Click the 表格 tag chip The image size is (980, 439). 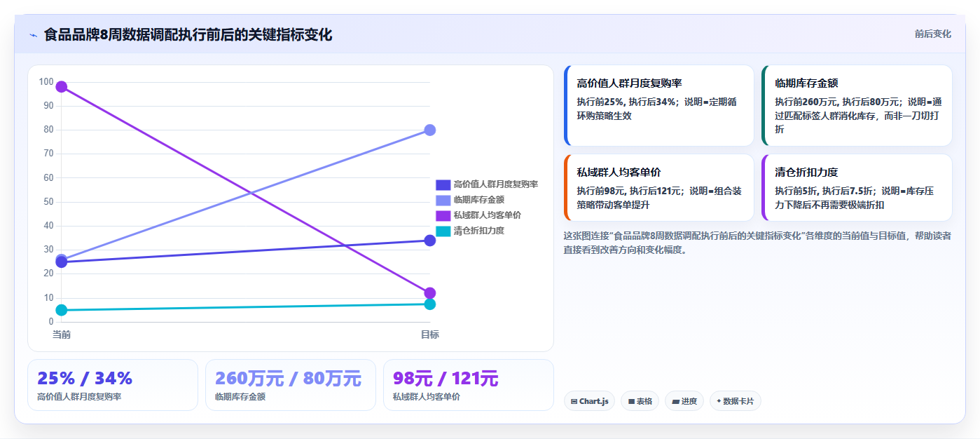tap(640, 401)
